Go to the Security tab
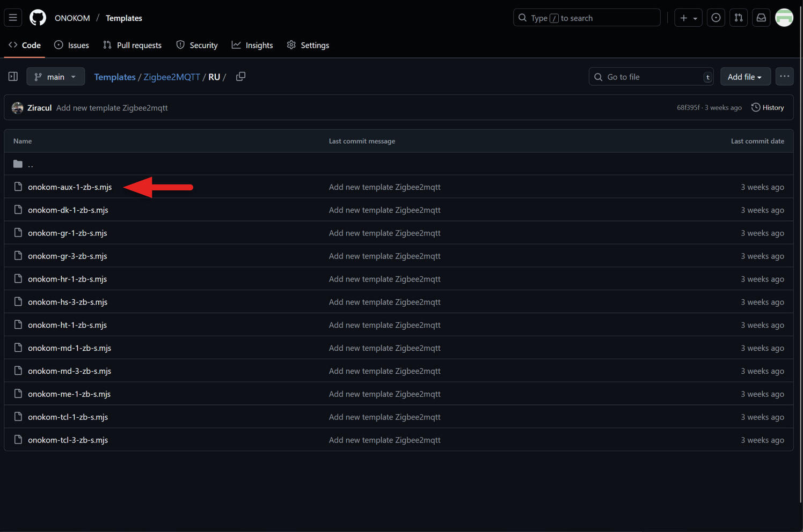Viewport: 803px width, 532px height. [x=197, y=45]
